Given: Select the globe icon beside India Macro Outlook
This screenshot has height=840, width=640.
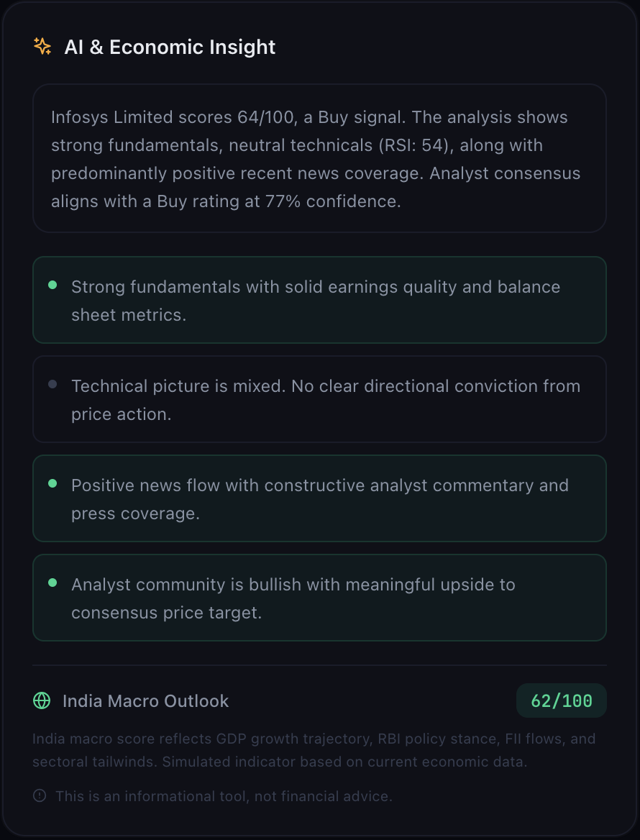Looking at the screenshot, I should [x=42, y=700].
